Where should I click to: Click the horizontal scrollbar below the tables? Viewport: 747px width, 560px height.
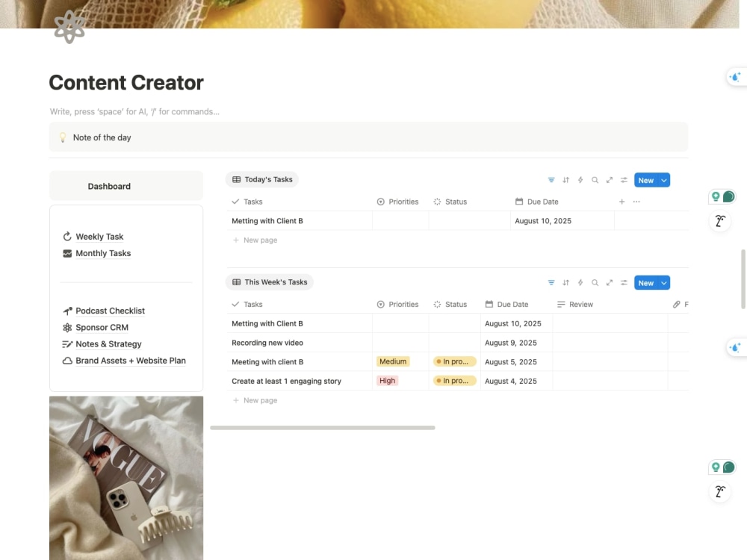pos(323,428)
